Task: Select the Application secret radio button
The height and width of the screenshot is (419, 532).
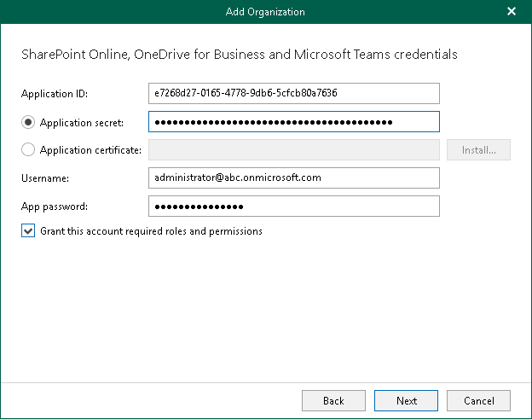Action: click(28, 122)
